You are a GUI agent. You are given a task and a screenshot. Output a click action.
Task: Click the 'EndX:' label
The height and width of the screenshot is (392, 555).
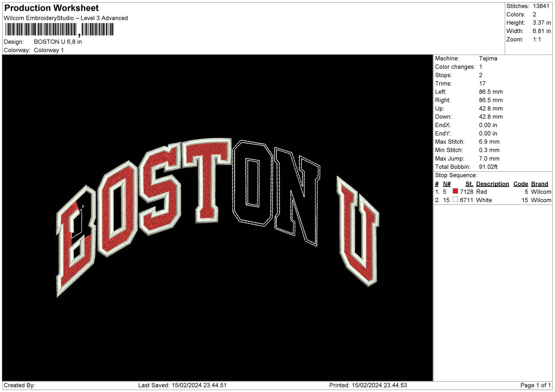443,125
